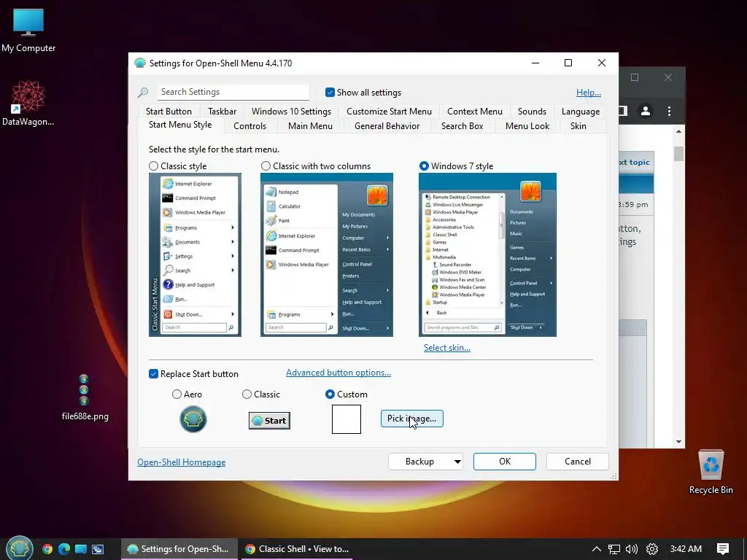The height and width of the screenshot is (560, 747).
Task: Open the notification center icon
Action: click(723, 549)
